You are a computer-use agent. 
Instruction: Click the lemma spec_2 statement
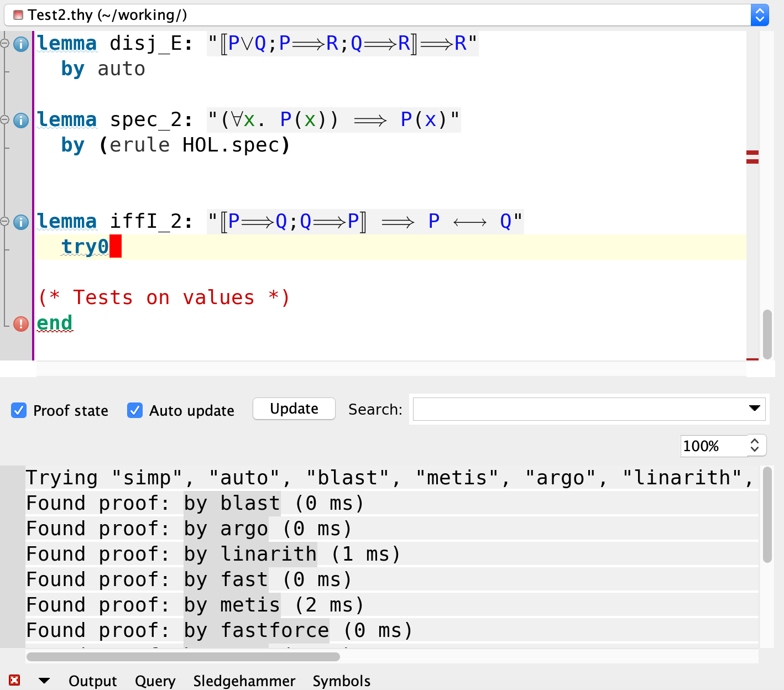[x=334, y=120]
